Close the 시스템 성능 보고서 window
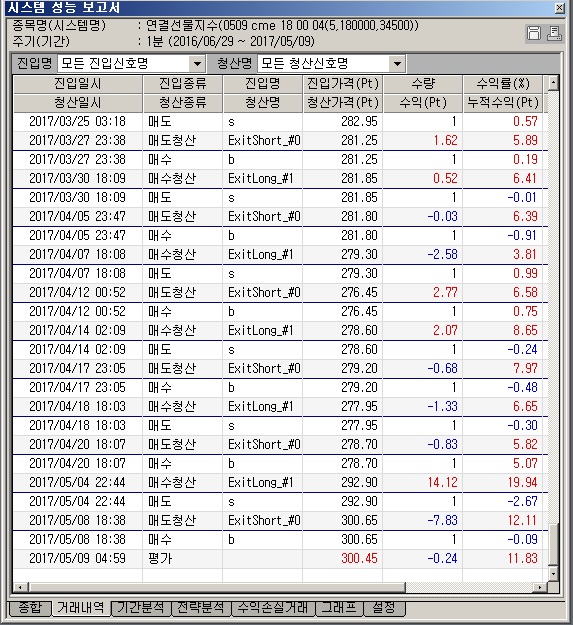 559,8
